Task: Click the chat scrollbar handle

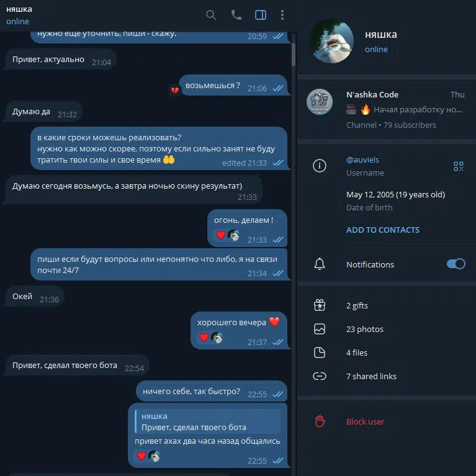Action: (x=294, y=55)
